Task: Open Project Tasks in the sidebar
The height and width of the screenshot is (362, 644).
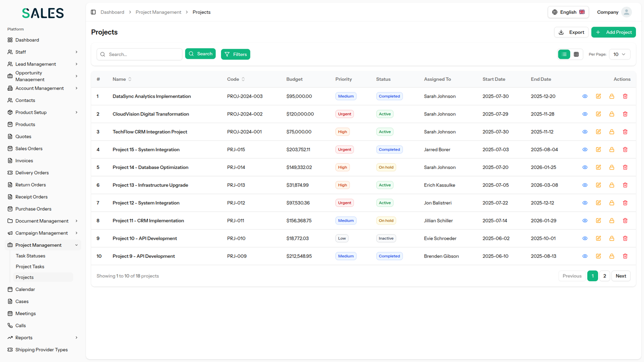Action: click(30, 267)
